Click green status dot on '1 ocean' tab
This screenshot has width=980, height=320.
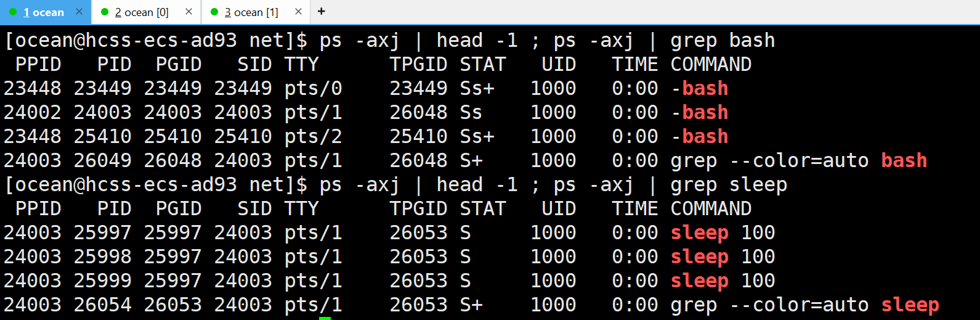click(13, 12)
